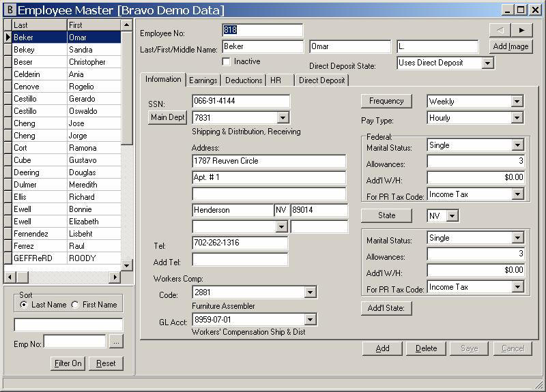Click the Main Dept button
546x392 pixels.
tap(167, 117)
